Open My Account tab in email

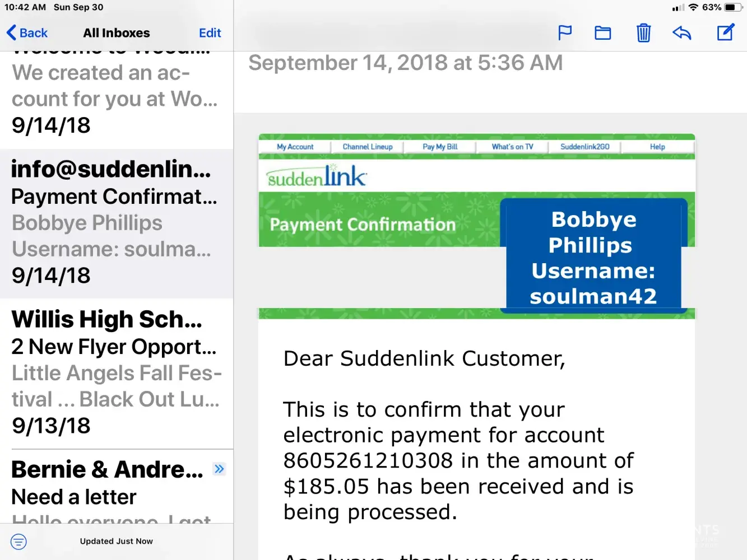(295, 147)
